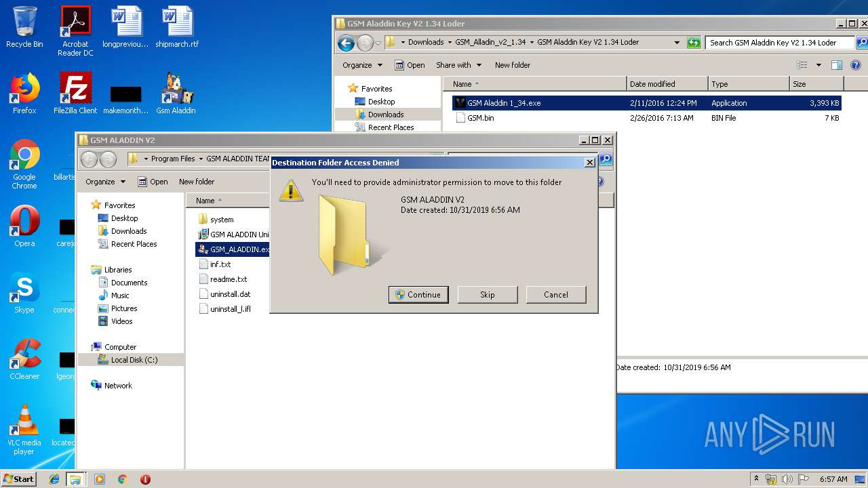868x488 pixels.
Task: Change view icon in Loder window
Action: (x=802, y=65)
